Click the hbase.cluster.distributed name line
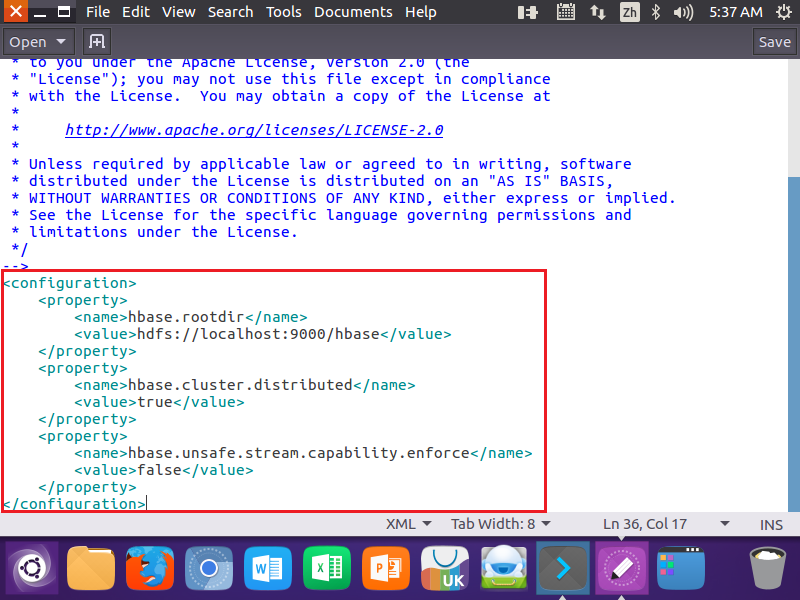800x600 pixels. click(245, 385)
